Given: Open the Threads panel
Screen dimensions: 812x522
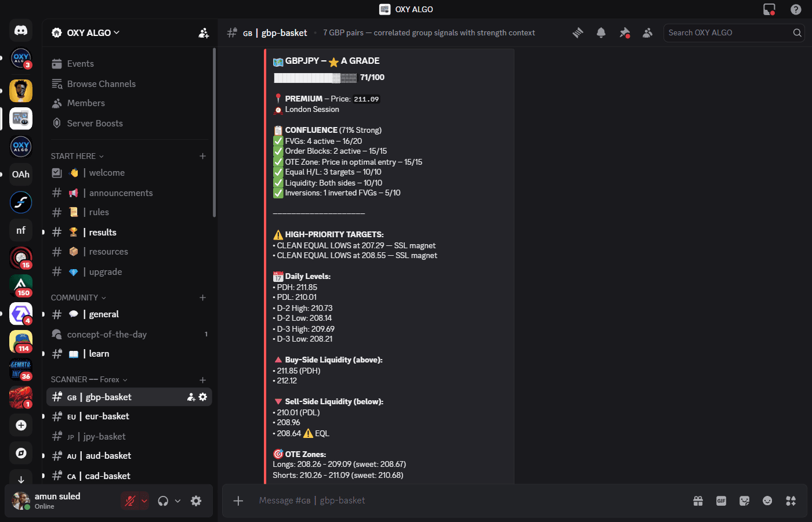Looking at the screenshot, I should tap(578, 33).
